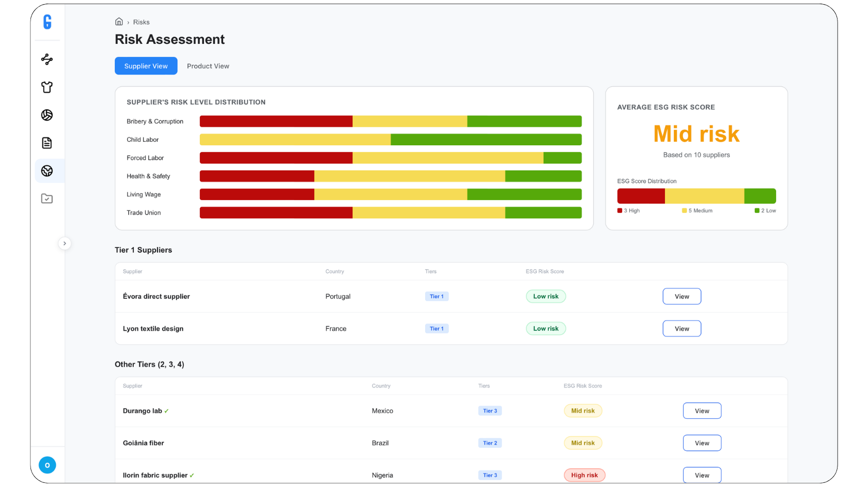The height and width of the screenshot is (487, 868).
Task: Open View for Goiânia fiber
Action: pos(702,443)
